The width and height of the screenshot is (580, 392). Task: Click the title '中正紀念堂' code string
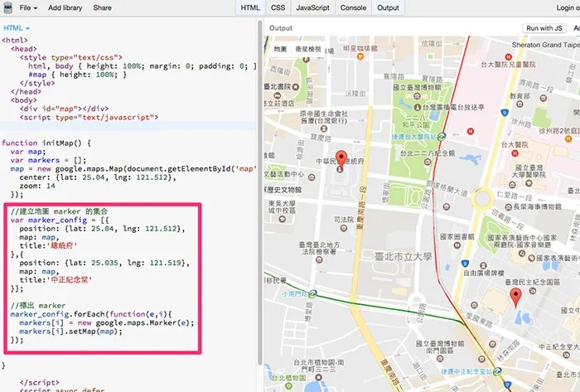coord(69,280)
